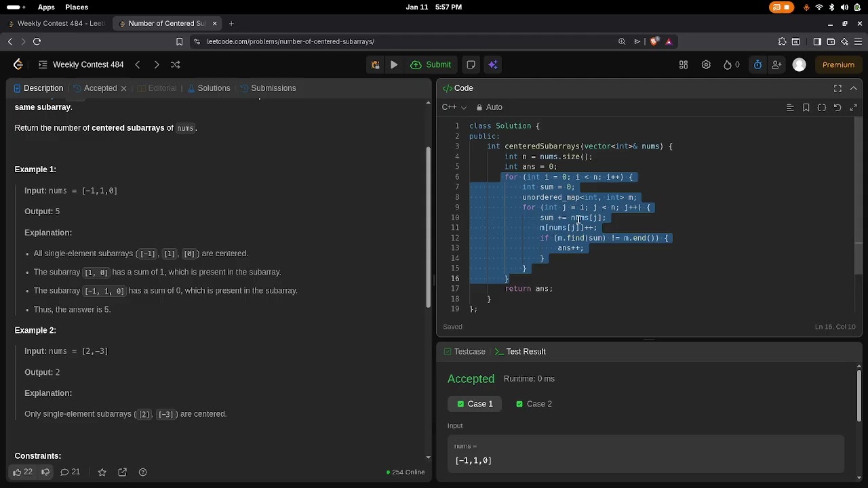
Task: Bookmark this page in browser
Action: [x=179, y=42]
